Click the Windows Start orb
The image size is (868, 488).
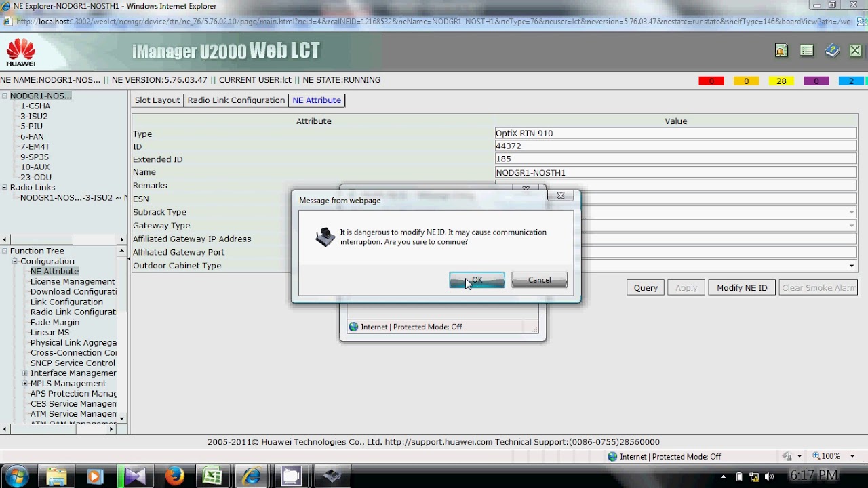coord(16,476)
